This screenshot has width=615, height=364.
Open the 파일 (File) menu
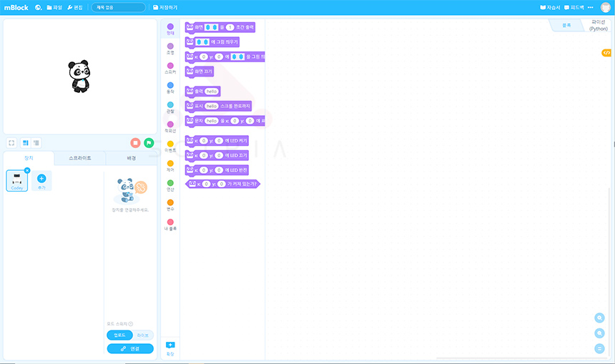pyautogui.click(x=54, y=7)
